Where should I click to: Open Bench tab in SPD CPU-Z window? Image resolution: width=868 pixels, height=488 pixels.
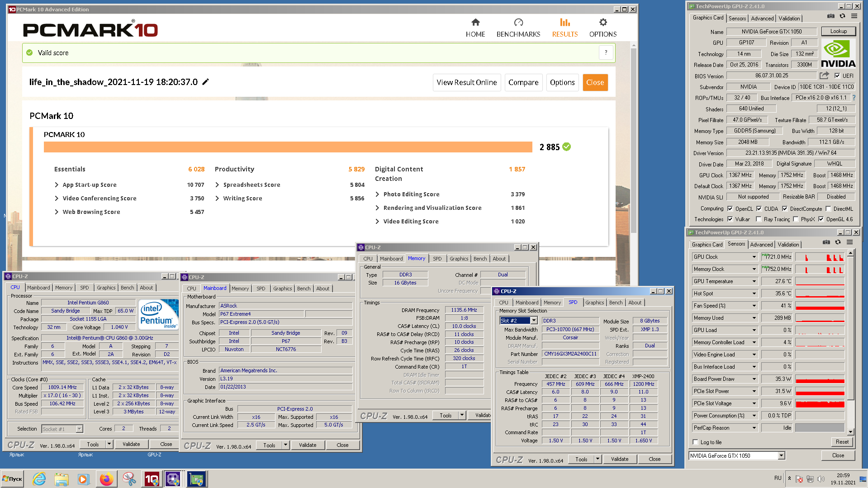point(616,303)
